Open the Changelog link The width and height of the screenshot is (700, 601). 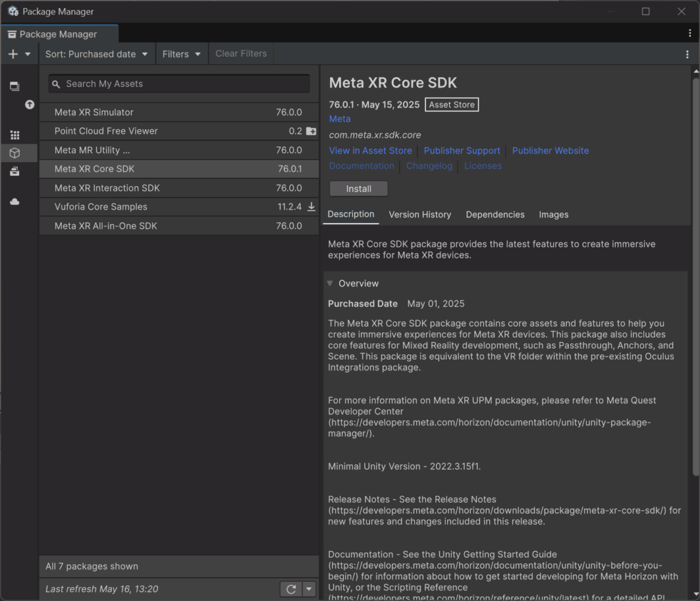point(429,165)
